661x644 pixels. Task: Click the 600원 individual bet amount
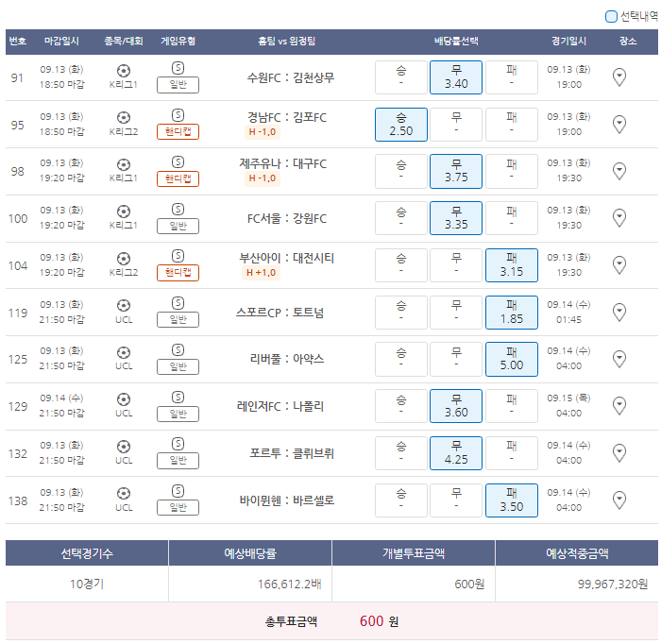[469, 585]
